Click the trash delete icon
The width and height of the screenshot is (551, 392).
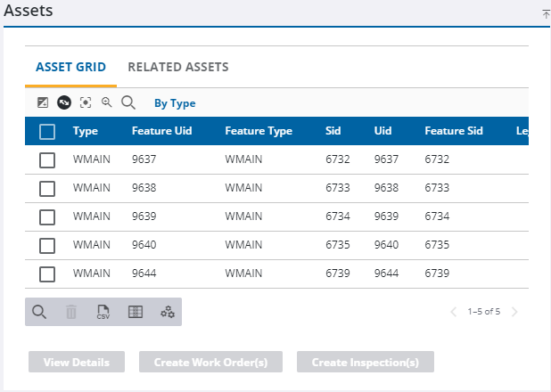(71, 312)
